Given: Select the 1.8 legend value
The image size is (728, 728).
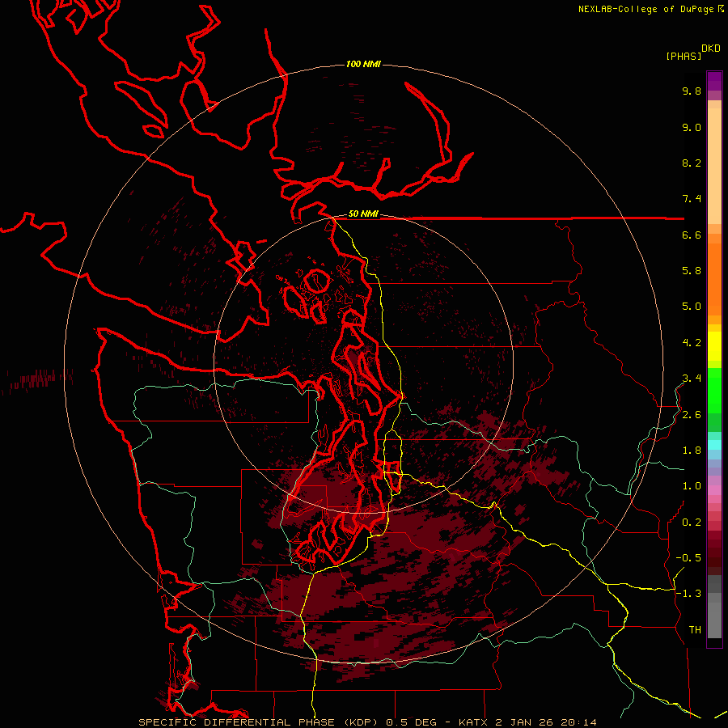Looking at the screenshot, I should pyautogui.click(x=692, y=451).
